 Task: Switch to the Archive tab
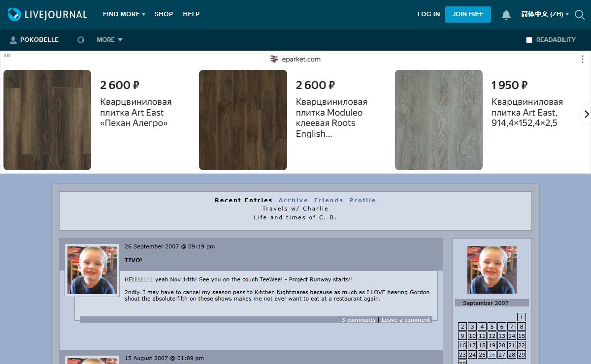click(x=293, y=200)
